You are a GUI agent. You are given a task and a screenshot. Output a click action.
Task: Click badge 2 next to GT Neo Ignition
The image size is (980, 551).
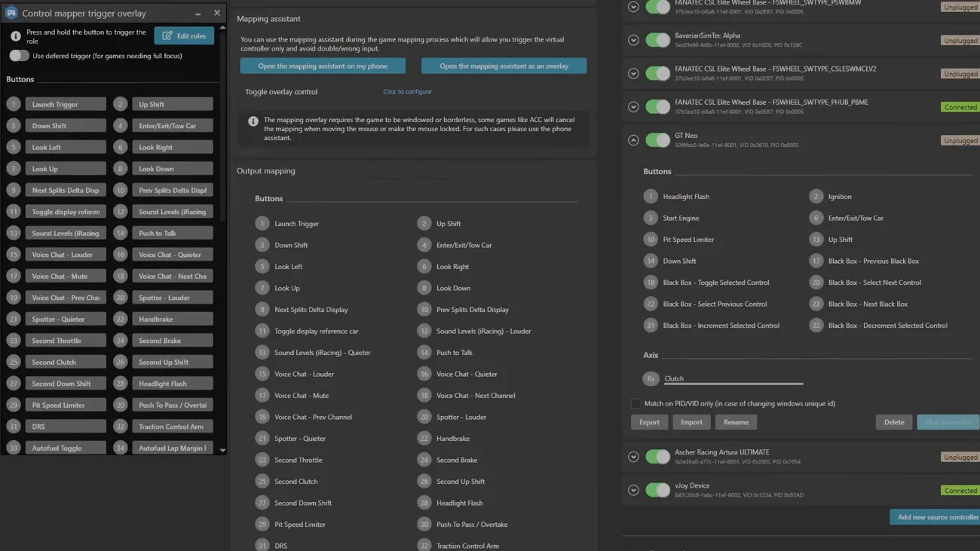point(816,196)
